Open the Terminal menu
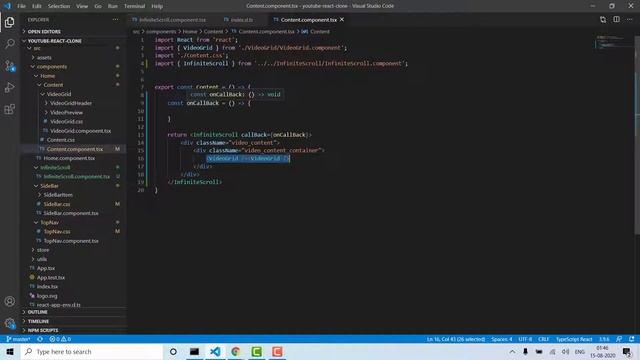The image size is (640, 360). point(135,6)
